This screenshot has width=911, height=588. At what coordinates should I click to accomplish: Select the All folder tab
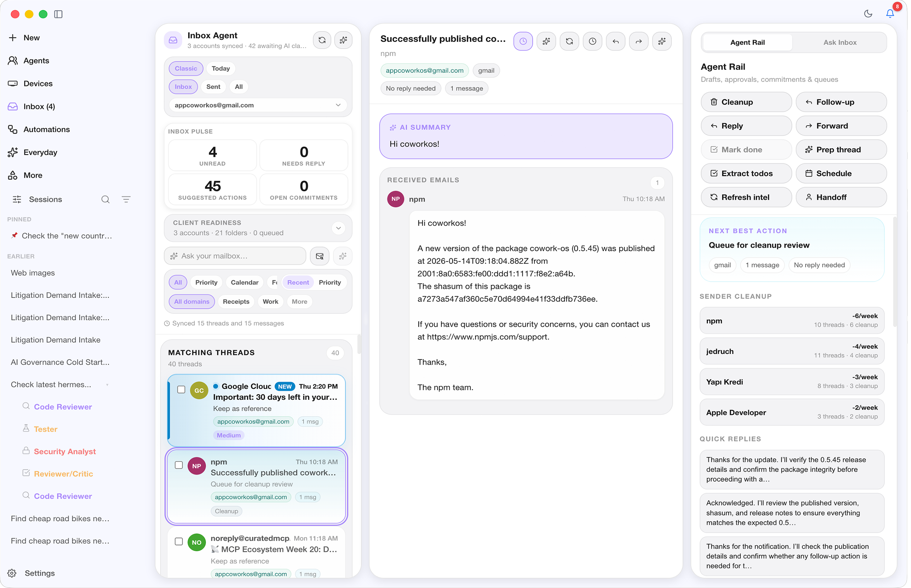(x=239, y=87)
